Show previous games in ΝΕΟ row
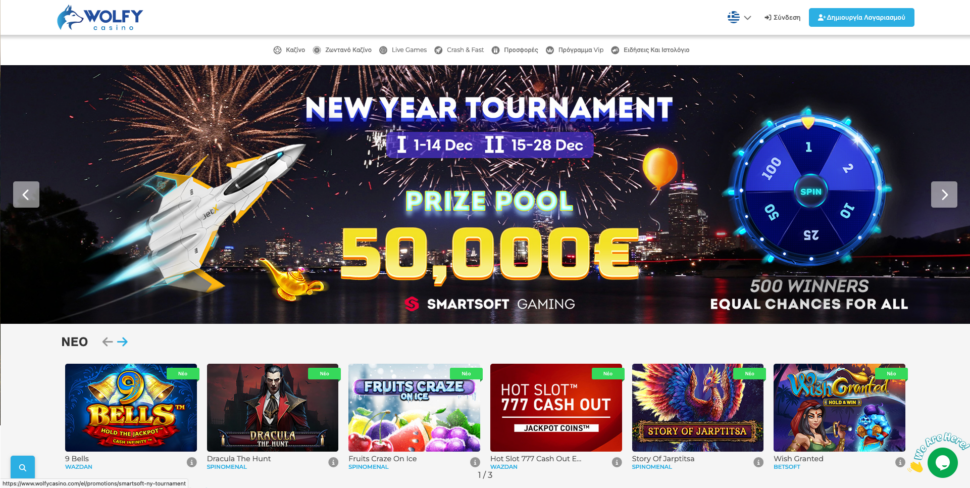970x488 pixels. pos(108,341)
